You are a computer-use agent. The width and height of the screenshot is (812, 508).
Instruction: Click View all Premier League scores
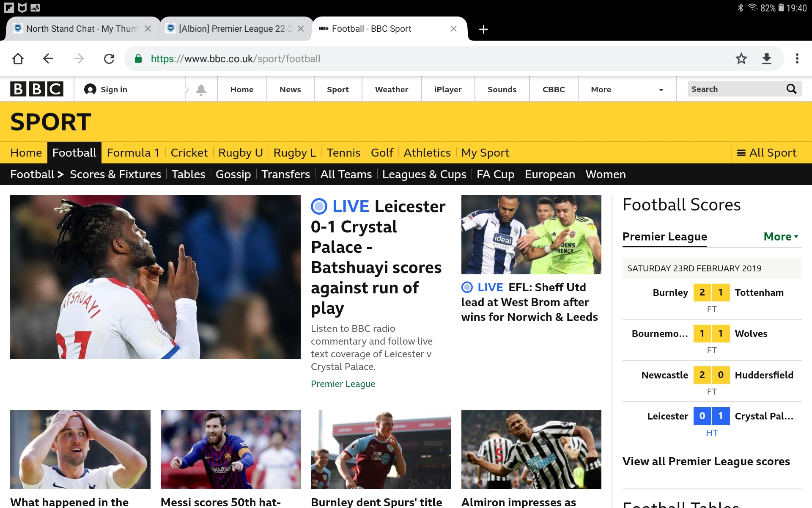[x=706, y=461]
